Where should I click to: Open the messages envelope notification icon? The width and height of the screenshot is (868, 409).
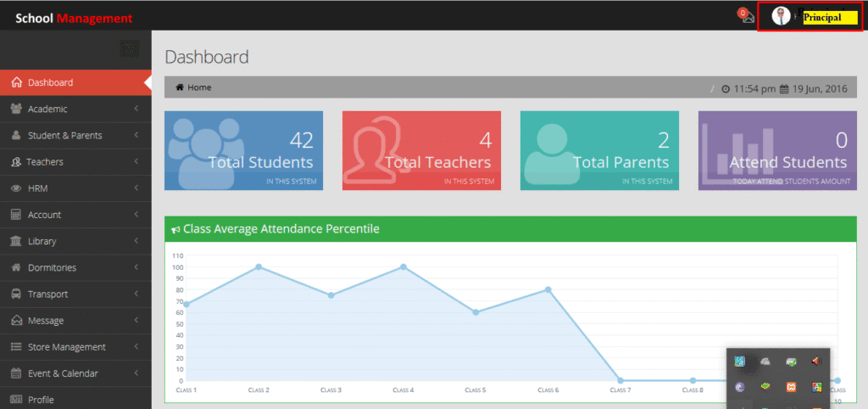(747, 18)
